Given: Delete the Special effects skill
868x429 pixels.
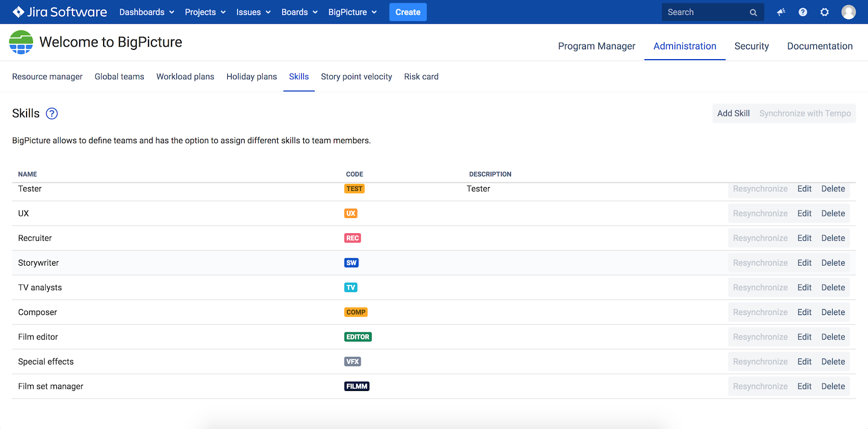Looking at the screenshot, I should 833,362.
